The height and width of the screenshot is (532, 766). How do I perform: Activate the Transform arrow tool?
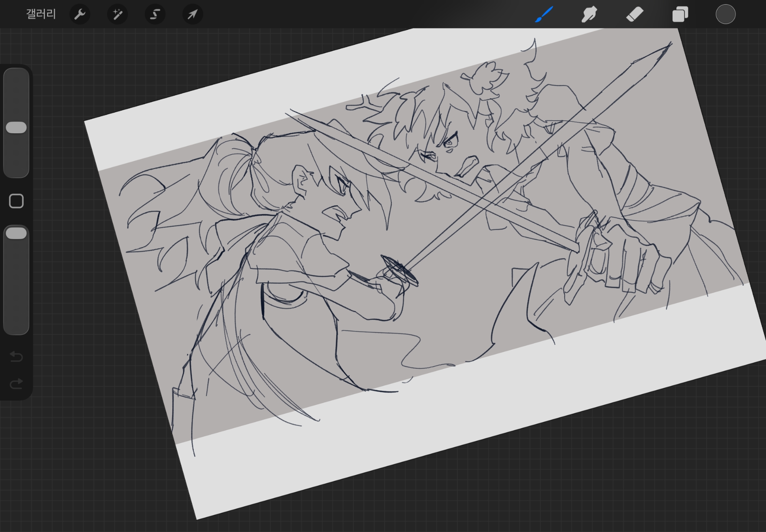(x=192, y=15)
